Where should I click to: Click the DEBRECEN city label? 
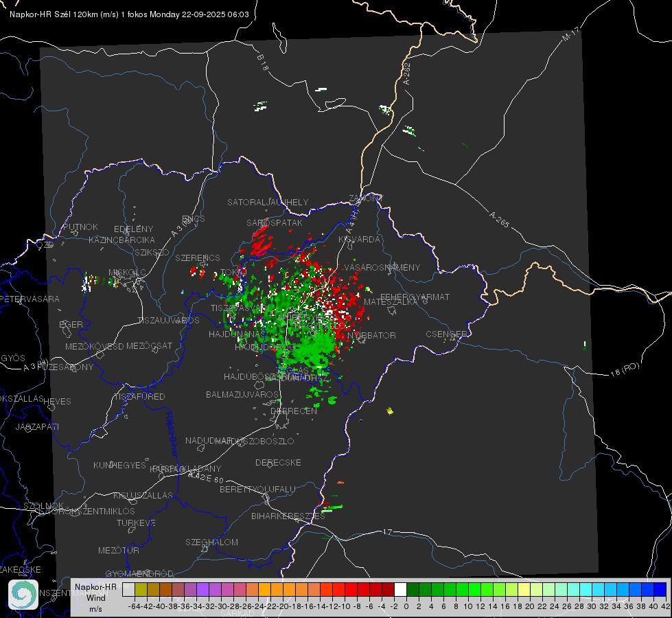pos(294,411)
